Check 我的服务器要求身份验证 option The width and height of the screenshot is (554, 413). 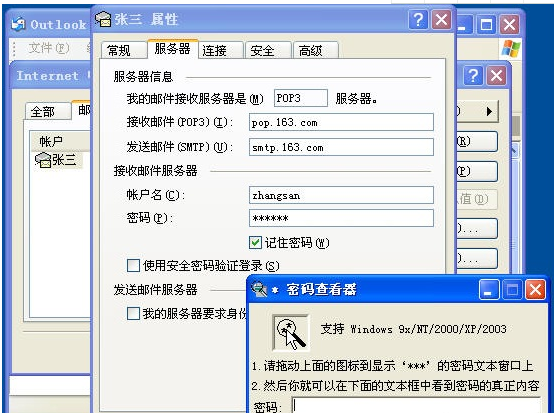pyautogui.click(x=133, y=313)
